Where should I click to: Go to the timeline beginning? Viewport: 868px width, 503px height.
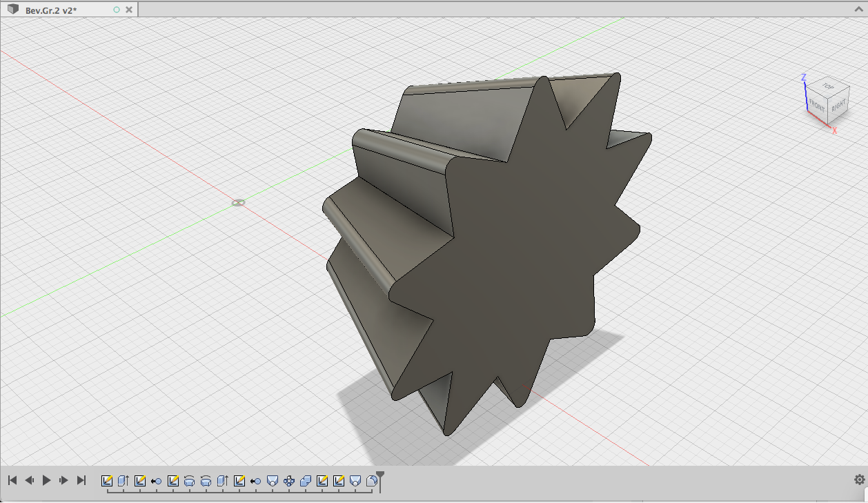(12, 480)
